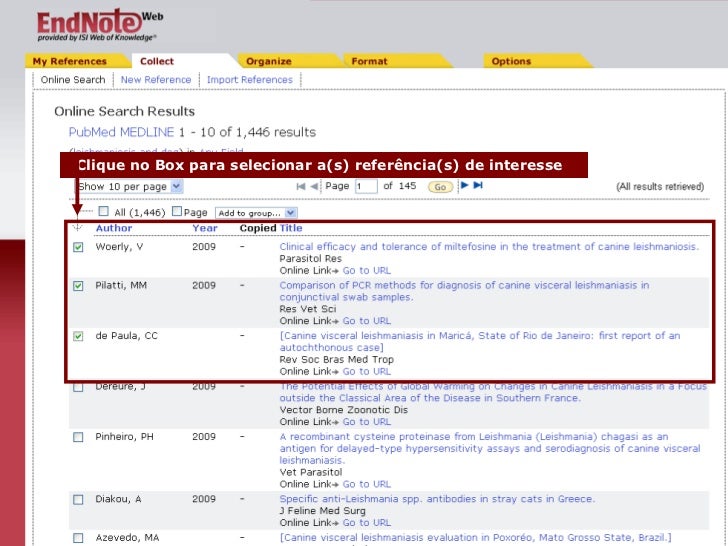Viewport: 728px width, 546px height.
Task: Open the Add to group dropdown
Action: (256, 213)
